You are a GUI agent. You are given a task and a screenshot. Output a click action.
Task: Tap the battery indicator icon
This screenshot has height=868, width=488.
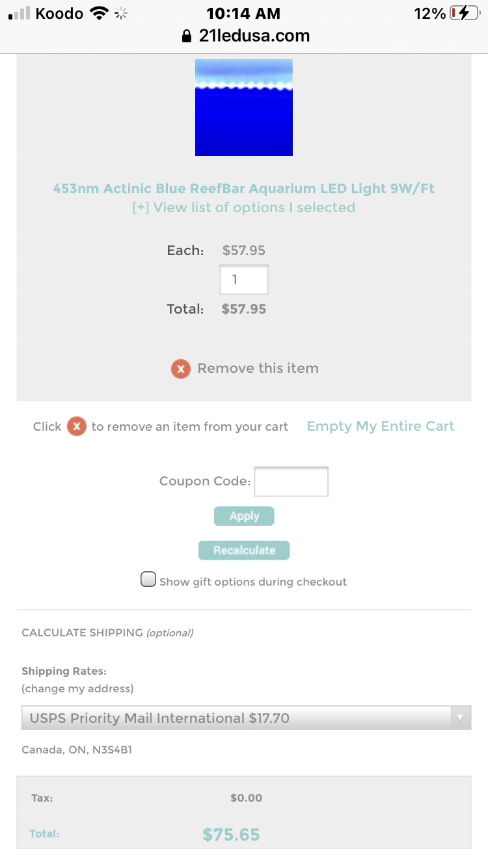[464, 13]
